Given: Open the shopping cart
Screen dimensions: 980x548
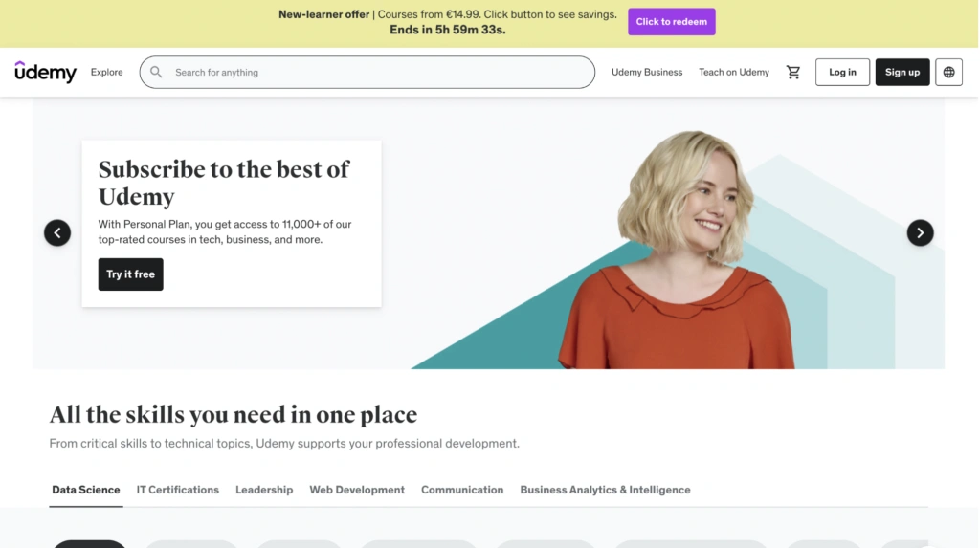Looking at the screenshot, I should 793,73.
